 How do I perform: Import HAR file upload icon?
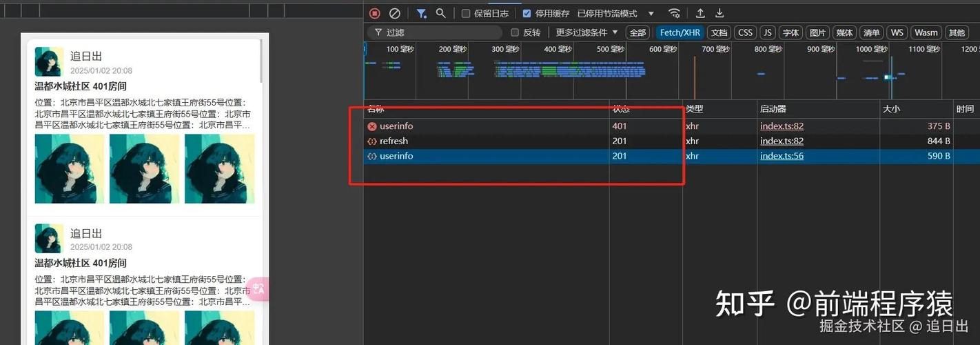(x=700, y=13)
